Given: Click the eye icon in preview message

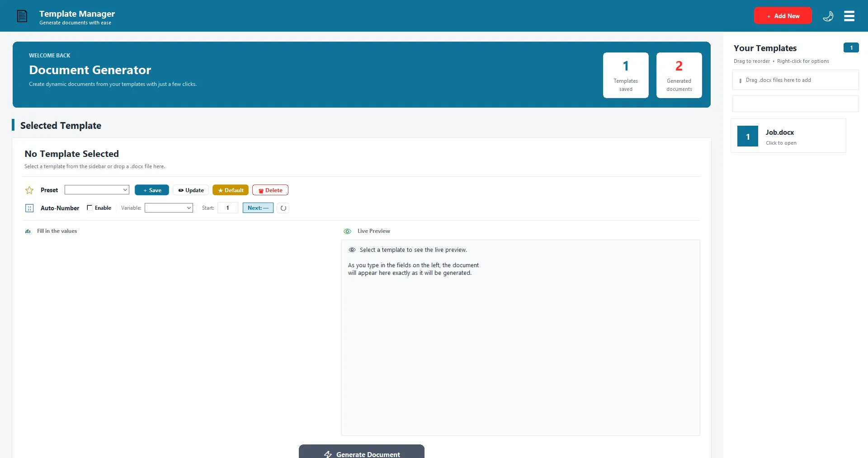Looking at the screenshot, I should coord(352,250).
